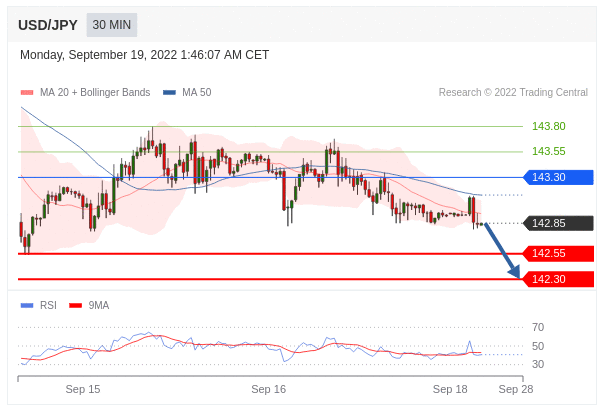Click the Sep 18 date axis label
Viewport: 599px width, 409px height.
click(450, 389)
